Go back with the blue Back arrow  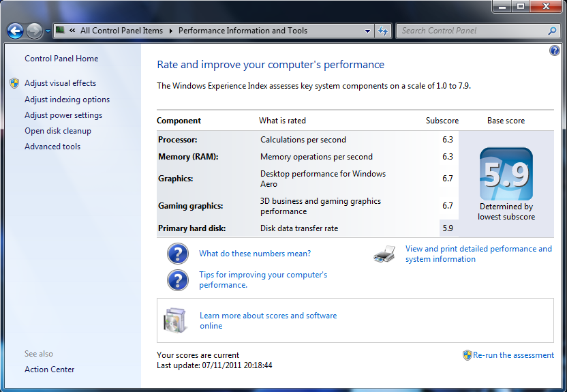(x=15, y=31)
